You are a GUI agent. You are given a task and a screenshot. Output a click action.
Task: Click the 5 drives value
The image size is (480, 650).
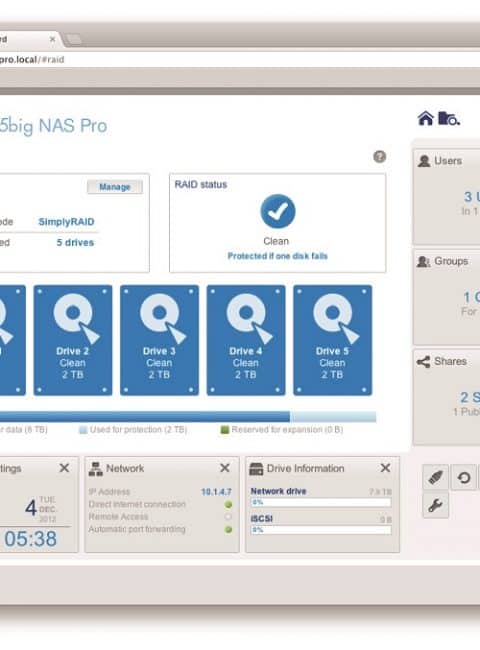pyautogui.click(x=75, y=243)
